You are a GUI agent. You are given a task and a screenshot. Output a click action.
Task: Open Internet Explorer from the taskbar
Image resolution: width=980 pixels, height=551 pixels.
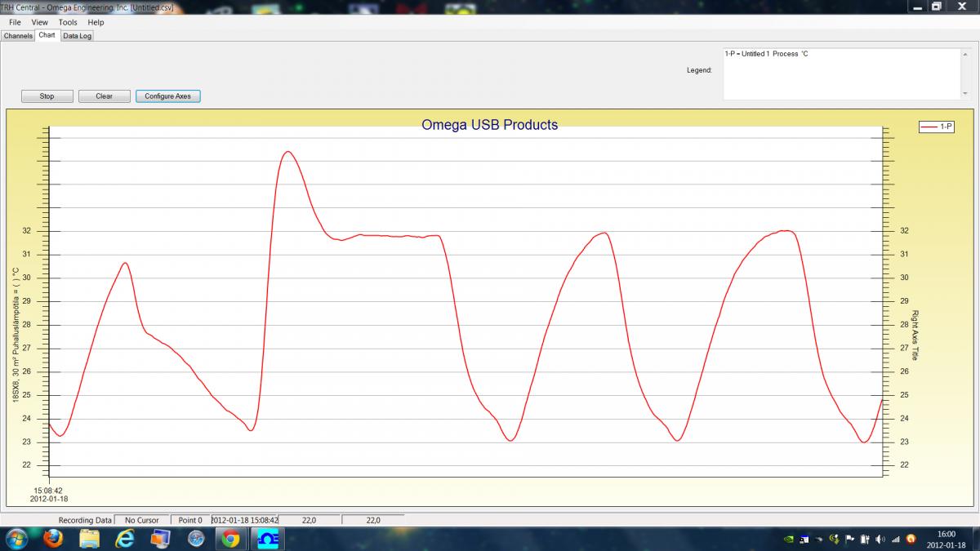pos(124,539)
